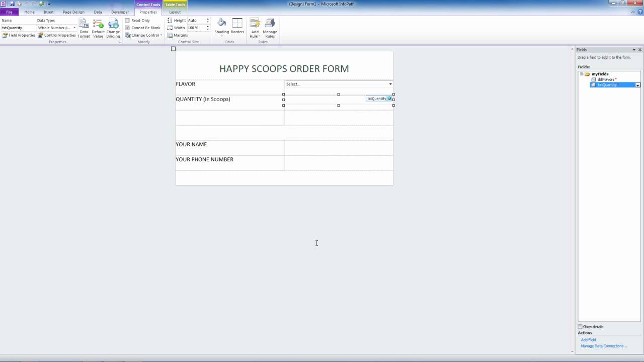Viewport: 644px width, 362px height.
Task: Open the Shading color picker
Action: coord(222,28)
